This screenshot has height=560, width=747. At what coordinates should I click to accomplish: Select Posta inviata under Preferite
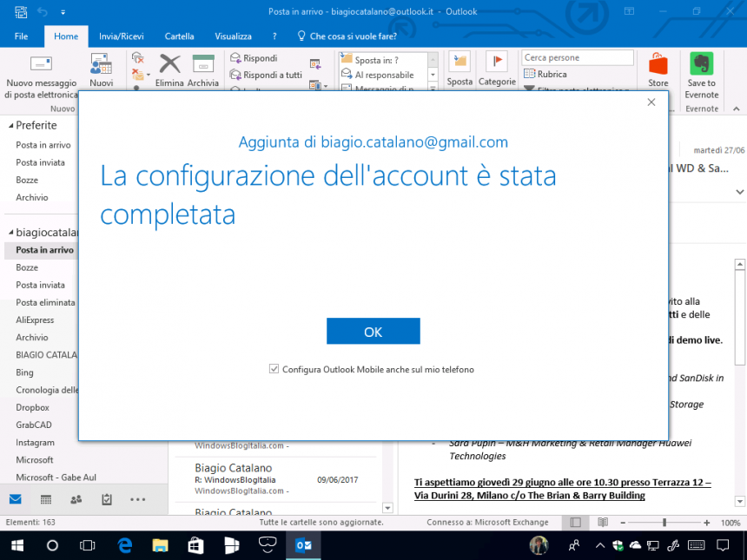40,162
